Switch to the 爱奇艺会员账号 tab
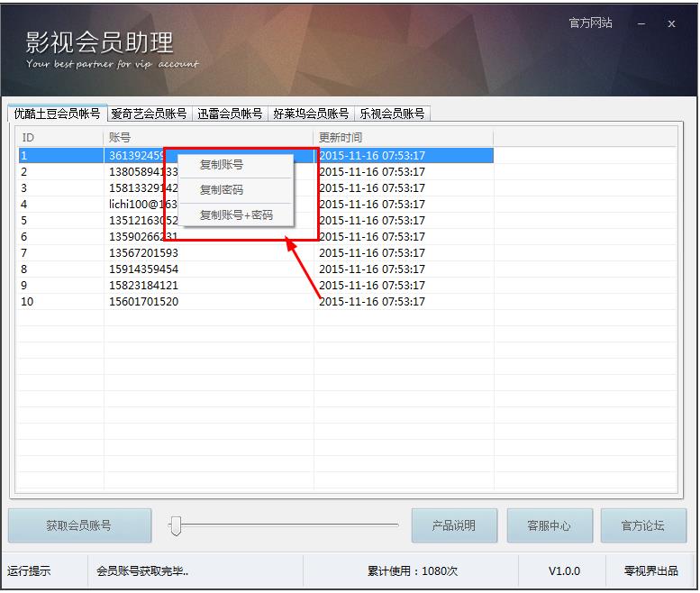 (149, 114)
